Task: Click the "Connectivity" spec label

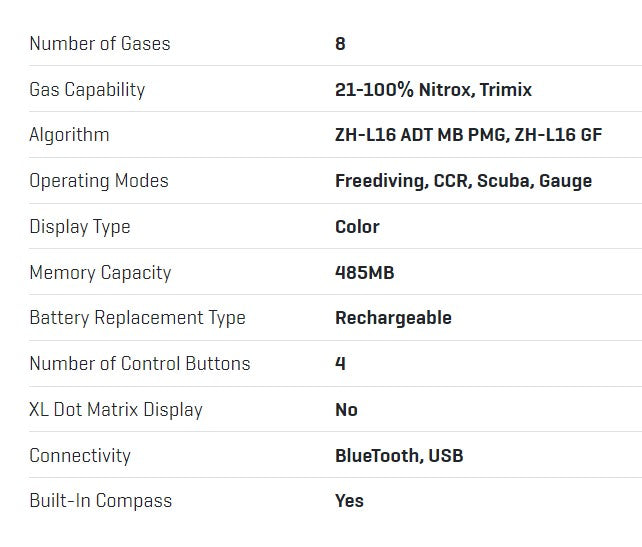Action: pos(80,456)
